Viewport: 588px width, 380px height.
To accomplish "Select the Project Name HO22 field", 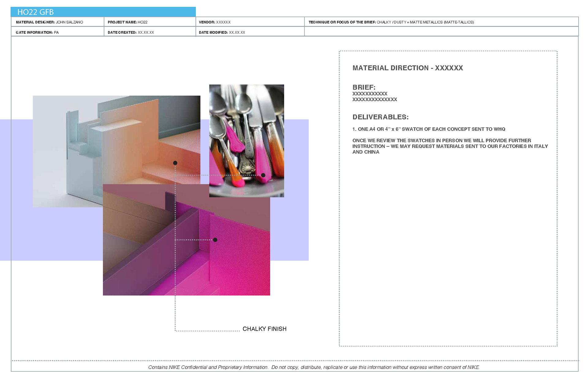I will pyautogui.click(x=128, y=22).
